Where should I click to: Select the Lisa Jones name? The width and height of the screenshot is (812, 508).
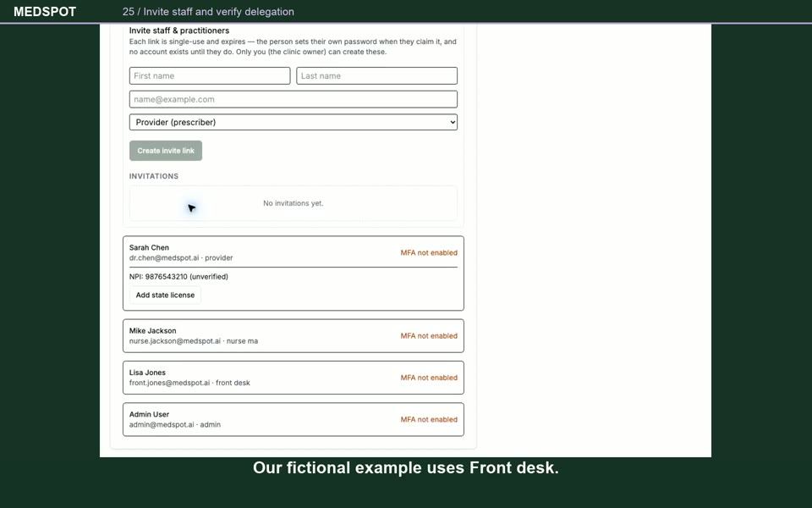tap(147, 373)
